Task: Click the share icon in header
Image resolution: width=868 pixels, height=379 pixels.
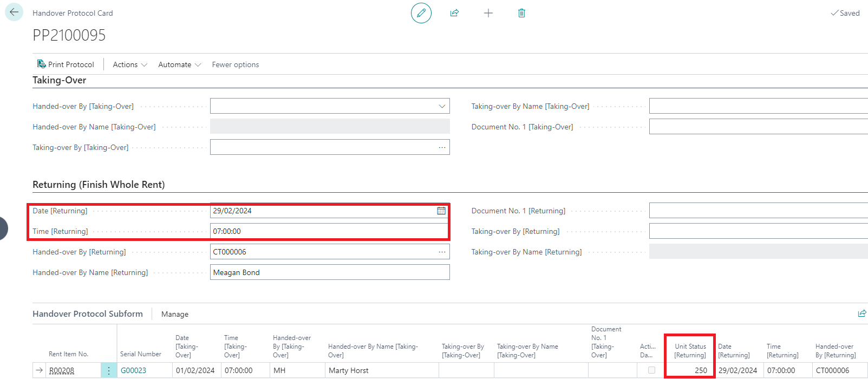Action: click(454, 13)
